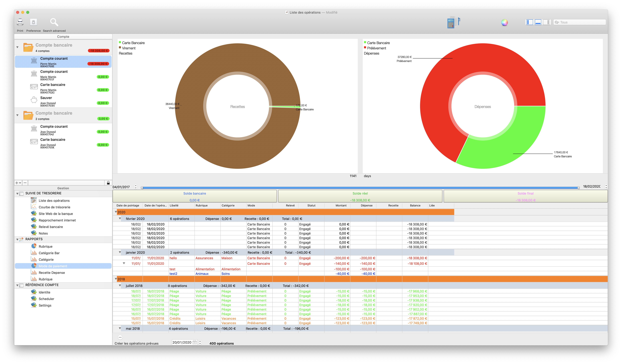Collapse the 2020 year group
Image resolution: width=622 pixels, height=364 pixels.
pyautogui.click(x=116, y=212)
